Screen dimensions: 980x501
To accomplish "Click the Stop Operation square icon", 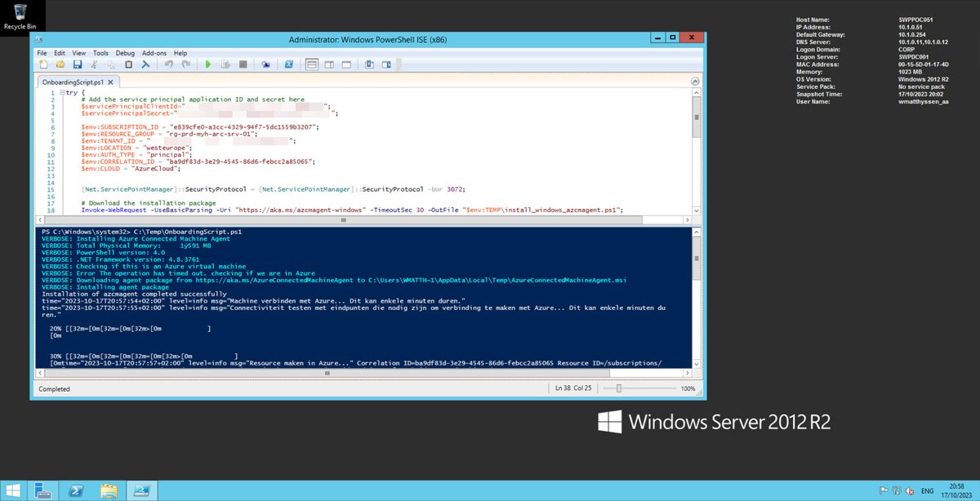I will [x=243, y=64].
